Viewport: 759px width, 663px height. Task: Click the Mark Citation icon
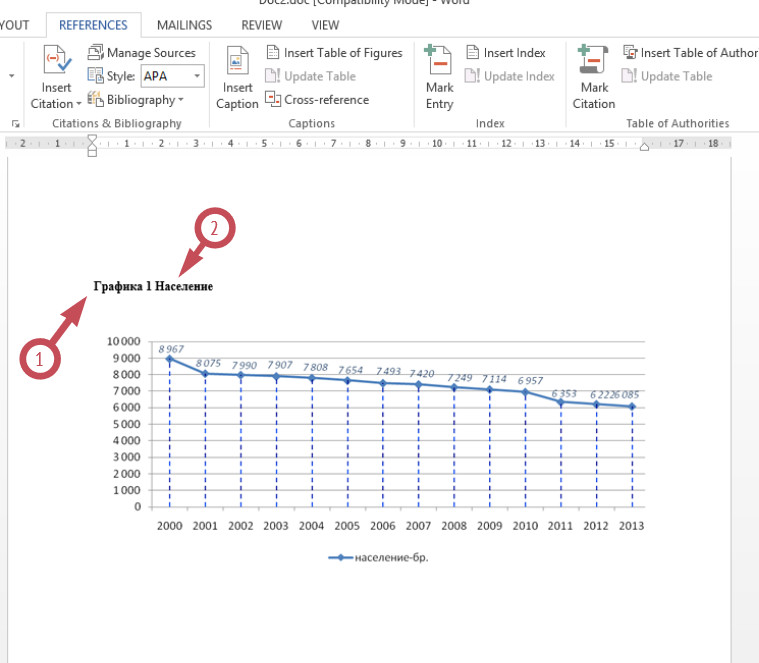[x=593, y=59]
